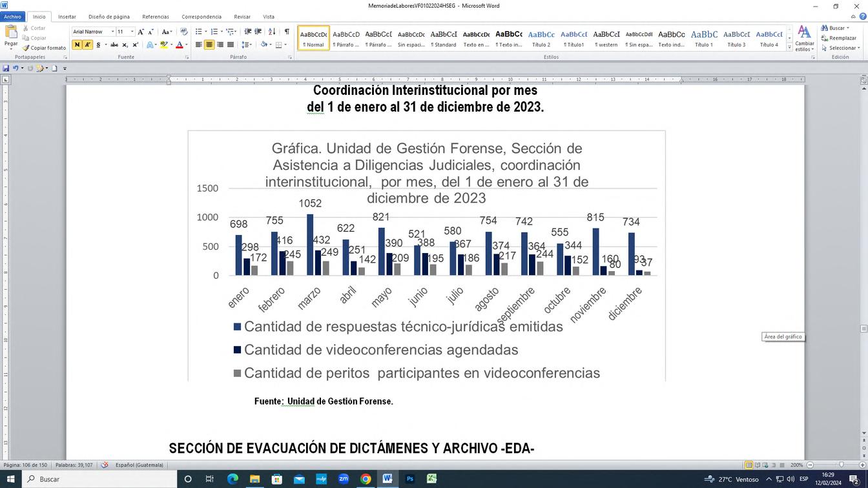868x488 pixels.
Task: Toggle bold (N) formatting
Action: tap(77, 45)
